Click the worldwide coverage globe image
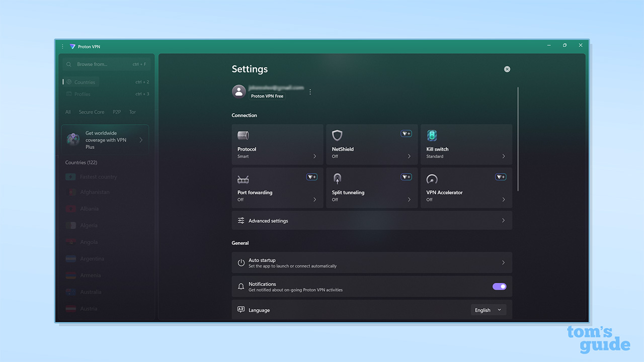Viewport: 644px width, 362px height. (x=73, y=140)
